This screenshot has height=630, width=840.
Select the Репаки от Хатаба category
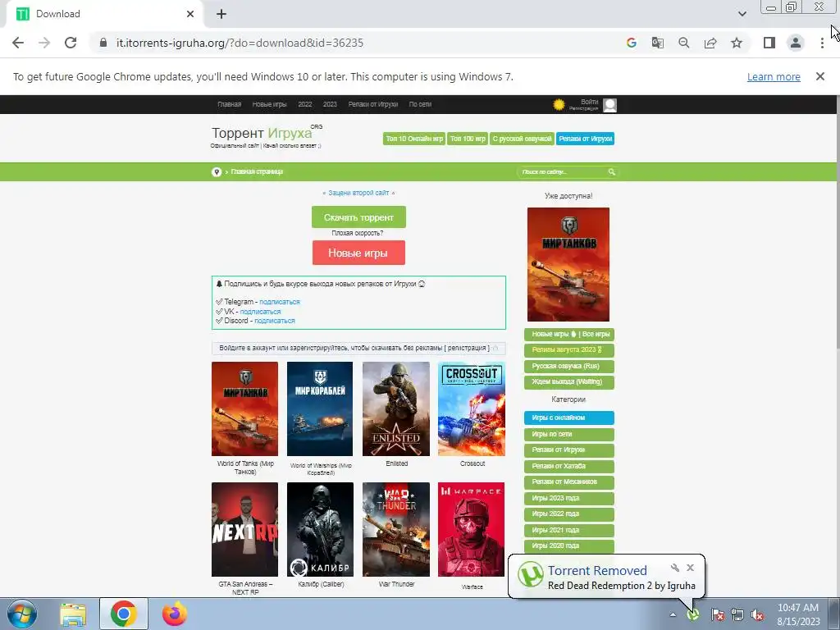(x=569, y=466)
